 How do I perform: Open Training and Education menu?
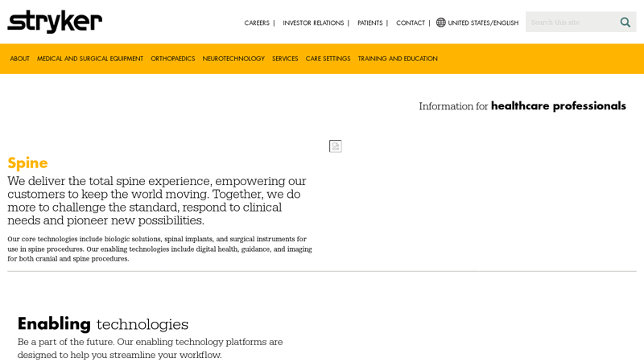click(398, 59)
